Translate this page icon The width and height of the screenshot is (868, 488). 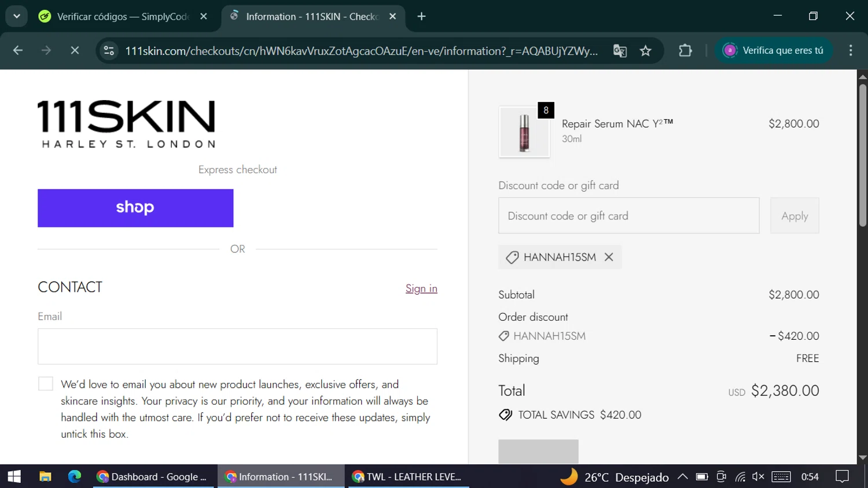click(x=620, y=51)
